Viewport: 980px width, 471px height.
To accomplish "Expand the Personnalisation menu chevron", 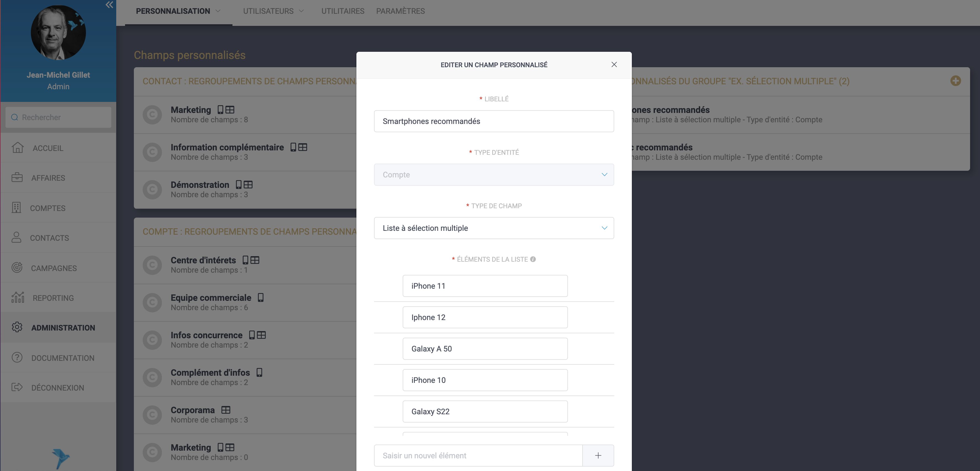I will pos(218,11).
